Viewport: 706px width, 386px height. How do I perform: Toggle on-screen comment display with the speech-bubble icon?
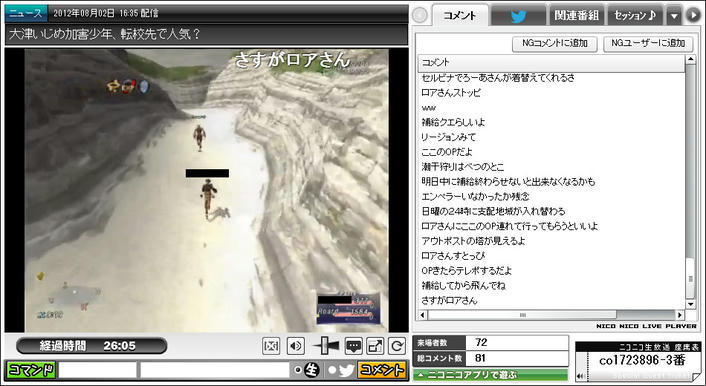pyautogui.click(x=354, y=346)
